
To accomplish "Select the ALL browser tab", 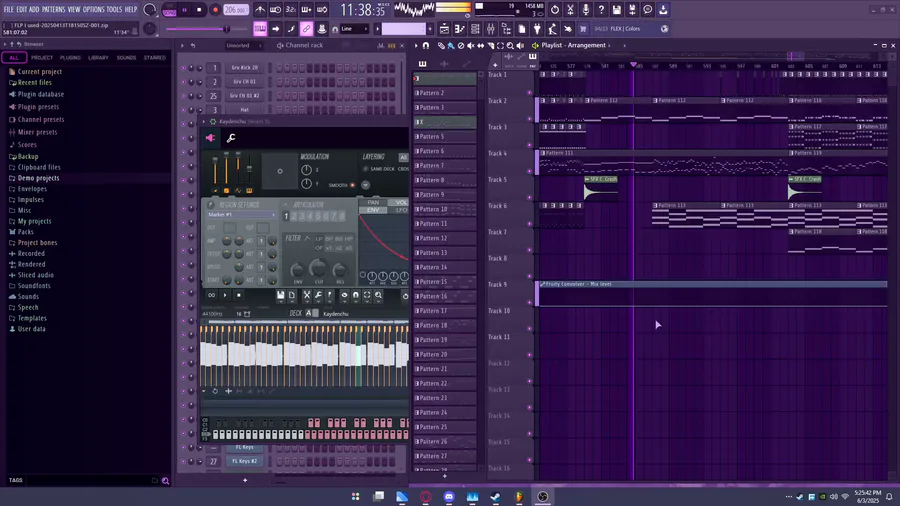I will click(x=14, y=58).
